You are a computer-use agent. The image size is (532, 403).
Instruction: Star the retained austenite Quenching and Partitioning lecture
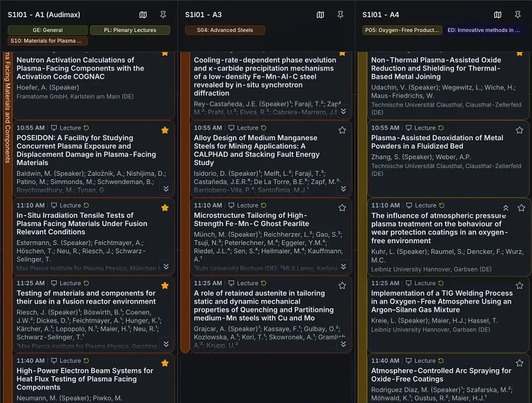342,285
